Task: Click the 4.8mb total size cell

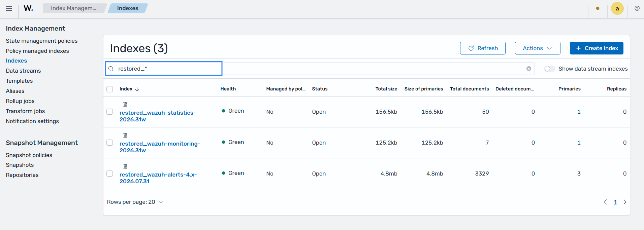Action: pyautogui.click(x=389, y=174)
